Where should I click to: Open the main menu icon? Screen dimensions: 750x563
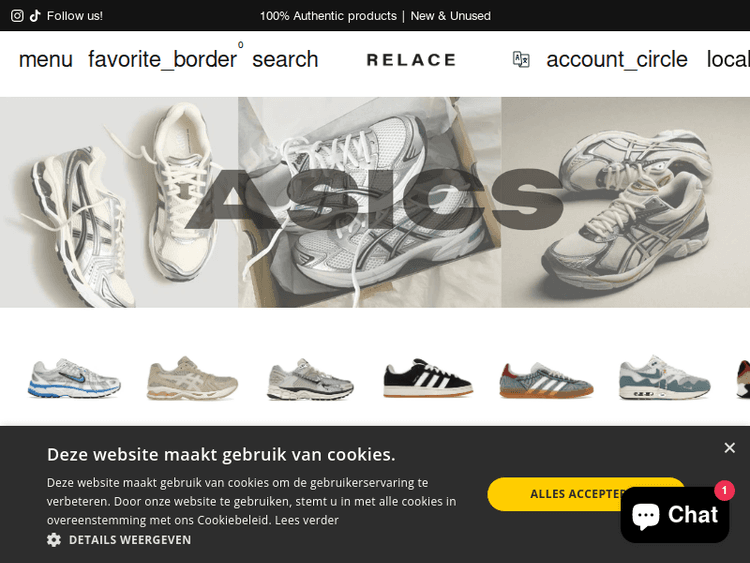tap(45, 59)
